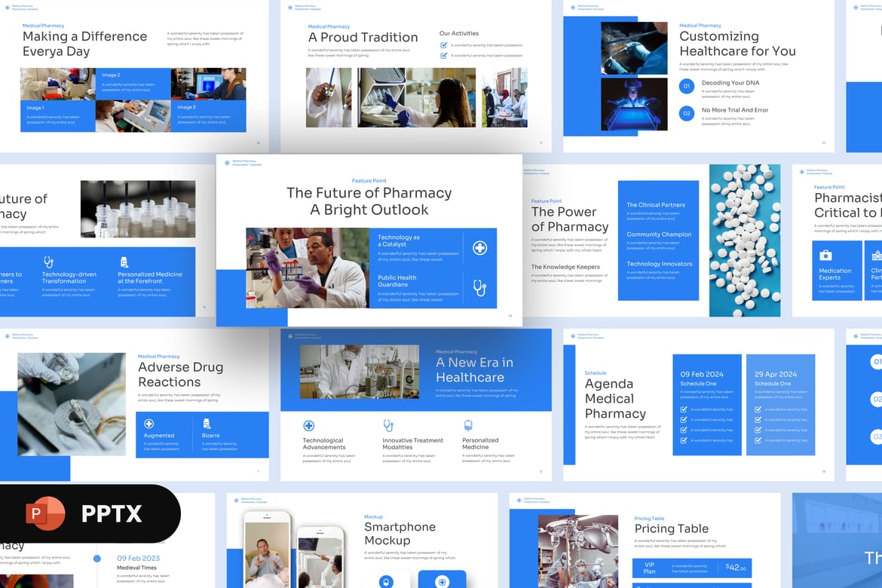Select the blue-lit scientist photo in Customizing Healthcare slide

pos(634,104)
